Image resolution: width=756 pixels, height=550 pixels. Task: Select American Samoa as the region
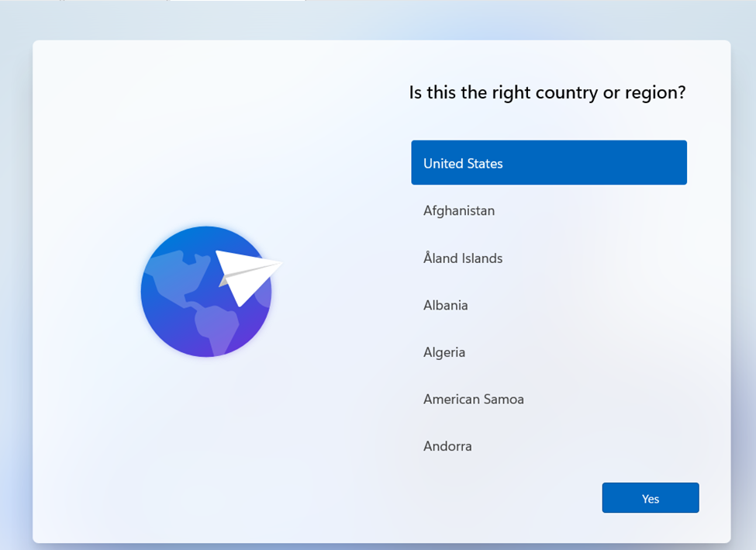(x=474, y=400)
